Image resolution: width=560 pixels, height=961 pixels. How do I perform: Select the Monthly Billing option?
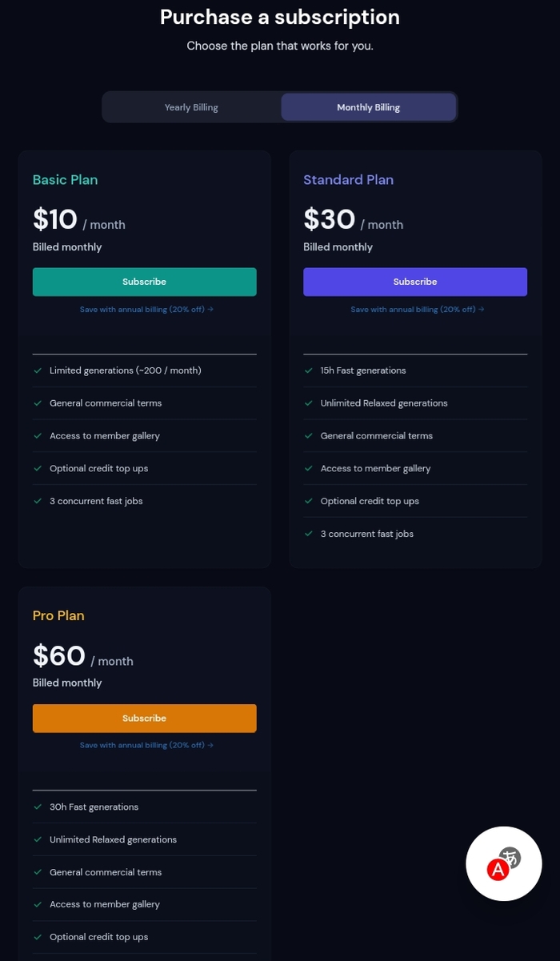point(368,107)
